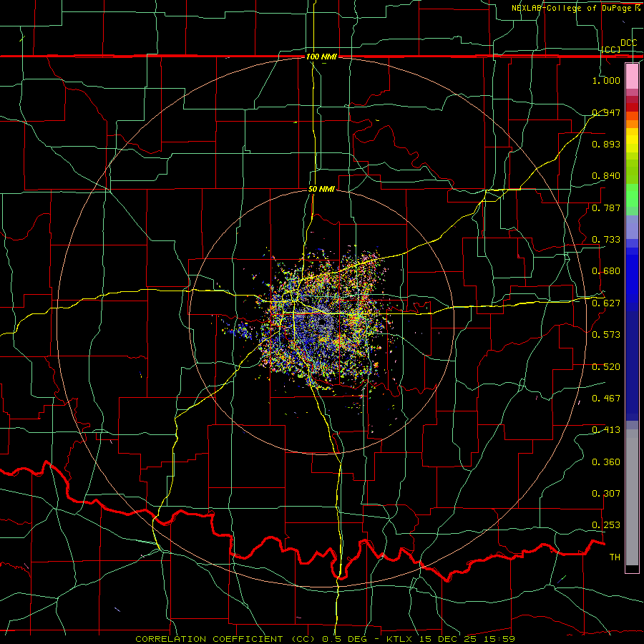Select the 0.947 legend value

[x=606, y=112]
